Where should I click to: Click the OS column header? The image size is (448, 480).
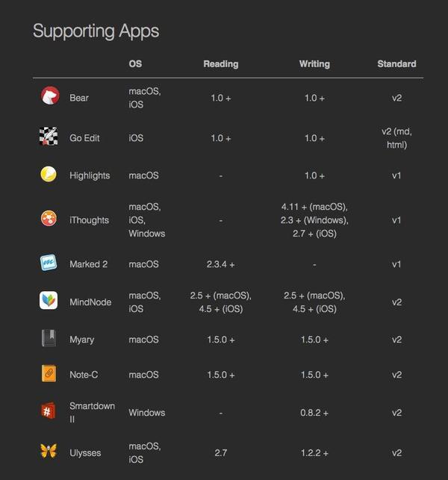(x=135, y=64)
